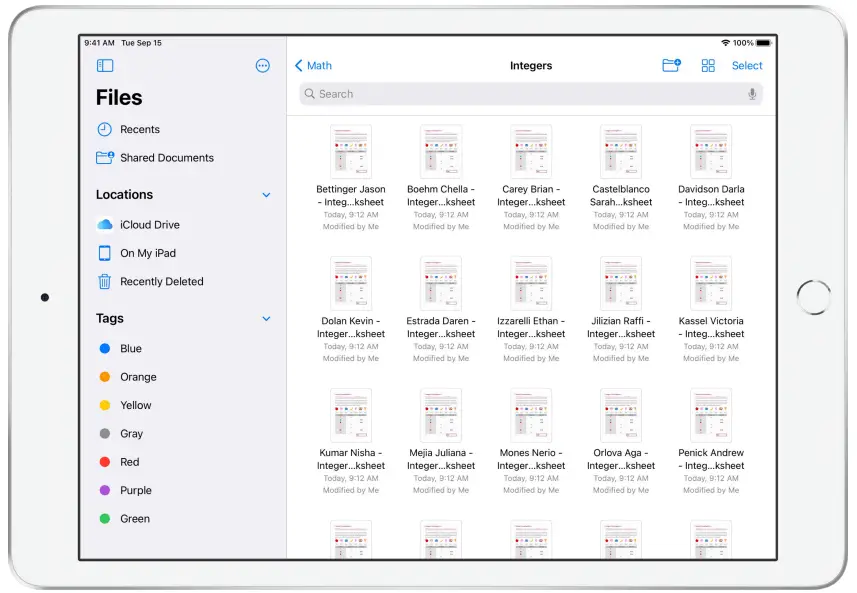857x593 pixels.
Task: Click the Integers folder title
Action: (531, 66)
